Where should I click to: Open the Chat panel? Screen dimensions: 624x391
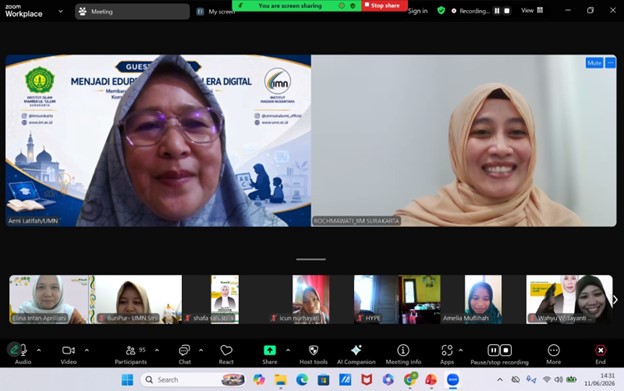point(185,353)
